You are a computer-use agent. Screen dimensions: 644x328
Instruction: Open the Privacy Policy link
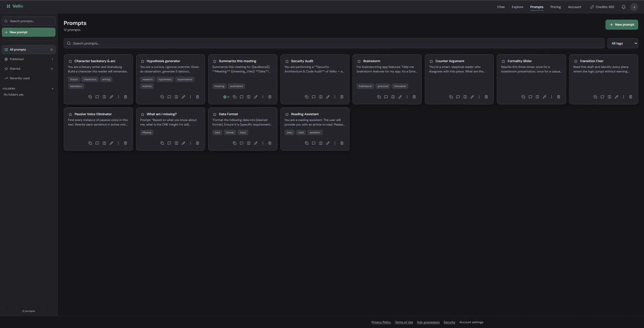(x=381, y=322)
